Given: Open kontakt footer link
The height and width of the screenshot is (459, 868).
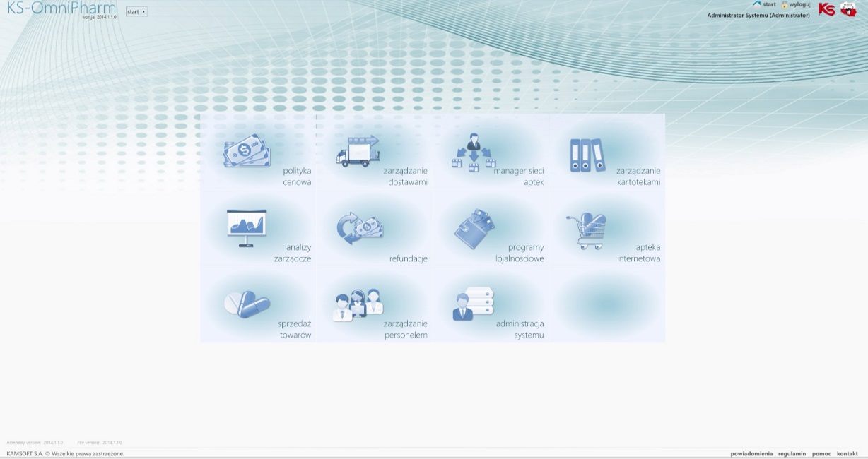Looking at the screenshot, I should [x=848, y=453].
